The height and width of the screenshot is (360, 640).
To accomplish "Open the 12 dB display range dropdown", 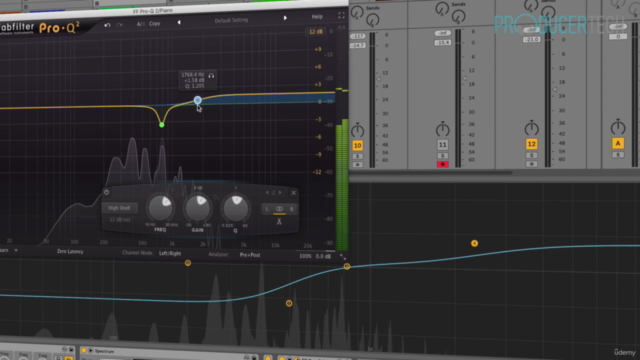I will point(316,32).
